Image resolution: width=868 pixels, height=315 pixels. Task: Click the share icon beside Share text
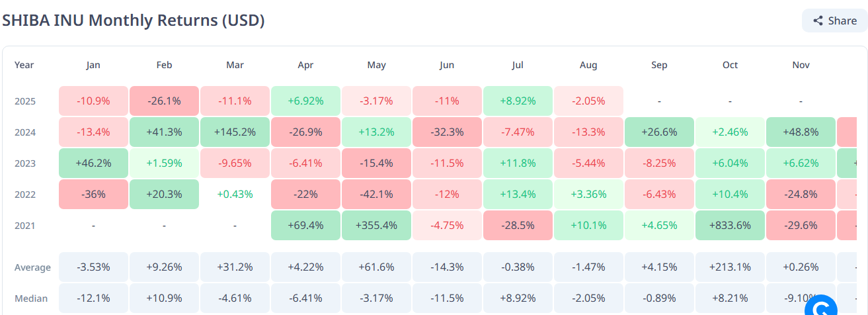818,21
